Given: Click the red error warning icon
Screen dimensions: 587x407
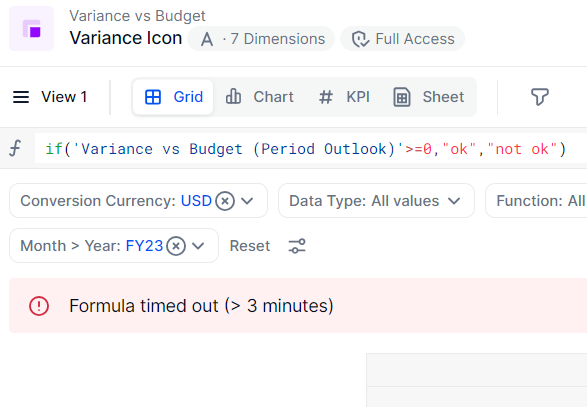Looking at the screenshot, I should pyautogui.click(x=39, y=306).
